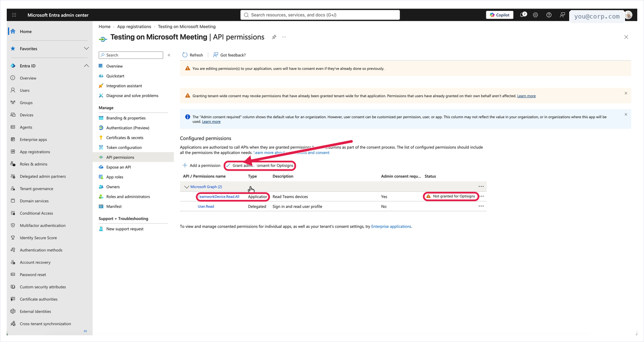The height and width of the screenshot is (342, 644).
Task: Open the portal waffle menu icon
Action: (14, 15)
